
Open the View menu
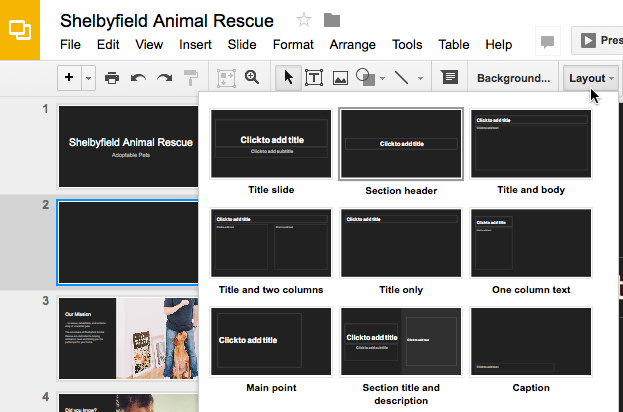149,44
